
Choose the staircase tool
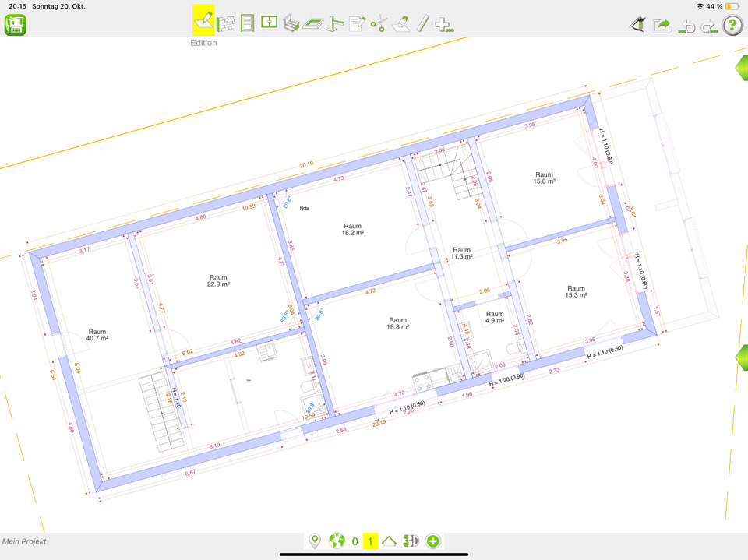[x=291, y=23]
